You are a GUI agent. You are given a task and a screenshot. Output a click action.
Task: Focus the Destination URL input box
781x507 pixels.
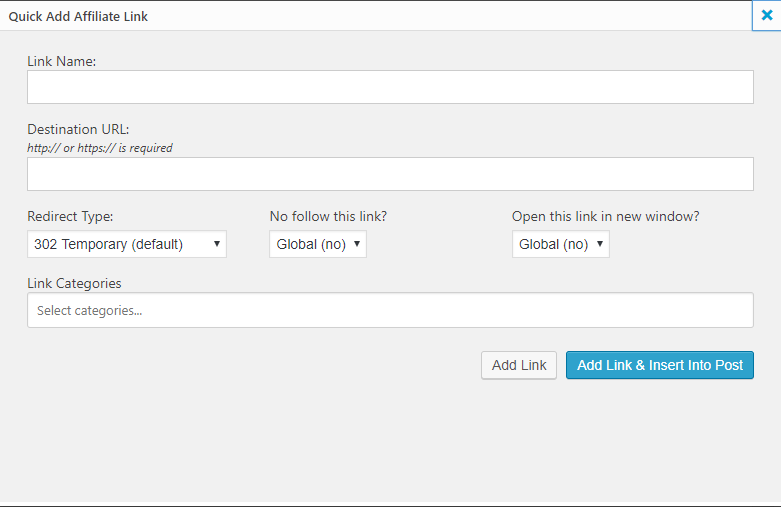click(x=390, y=174)
